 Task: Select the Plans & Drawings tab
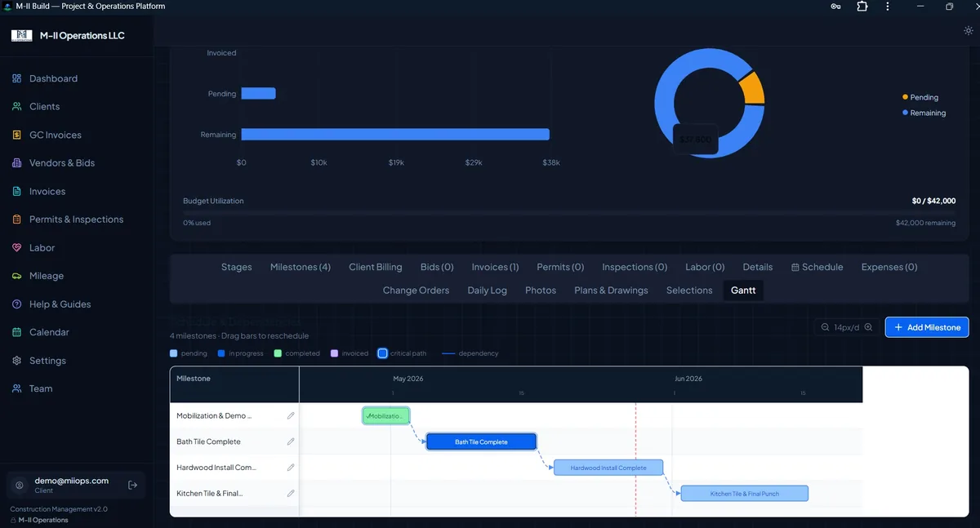click(611, 291)
